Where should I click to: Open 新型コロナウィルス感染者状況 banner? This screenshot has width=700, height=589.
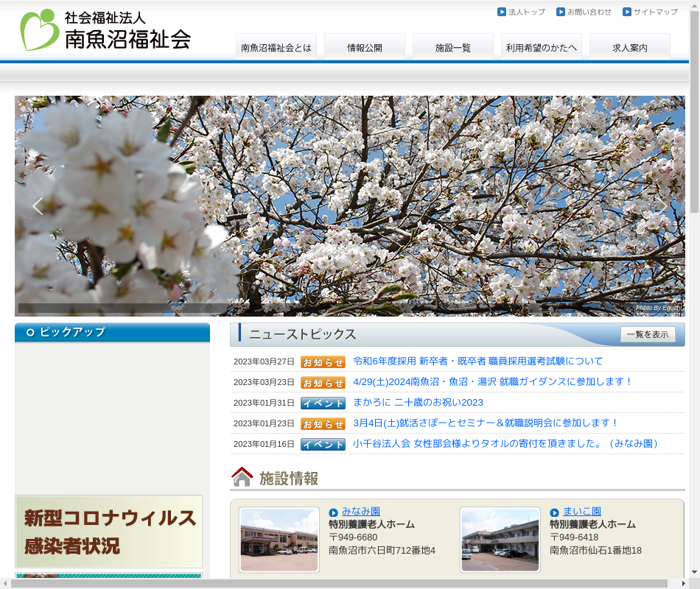109,532
